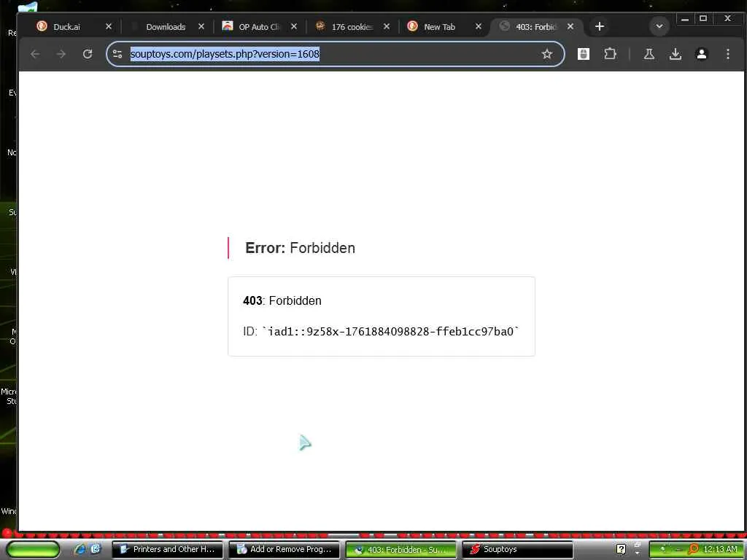Select the error ID string iad1::9z58x

pyautogui.click(x=391, y=332)
